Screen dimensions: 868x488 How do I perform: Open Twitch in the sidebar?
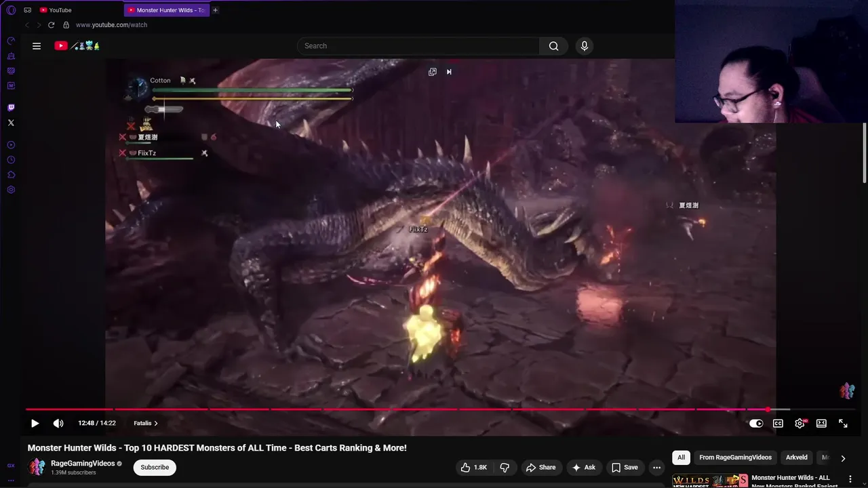click(x=11, y=108)
